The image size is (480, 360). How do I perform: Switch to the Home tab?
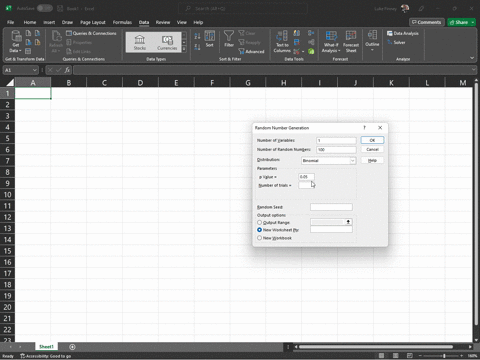[30, 22]
